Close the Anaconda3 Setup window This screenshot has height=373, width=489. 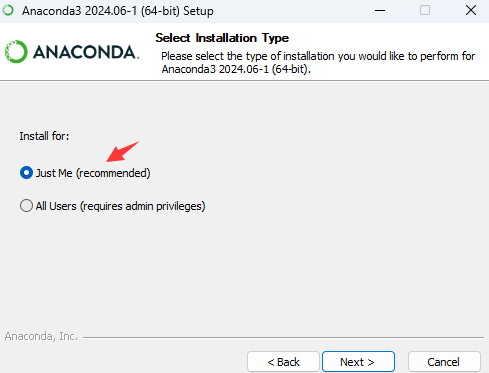click(471, 10)
